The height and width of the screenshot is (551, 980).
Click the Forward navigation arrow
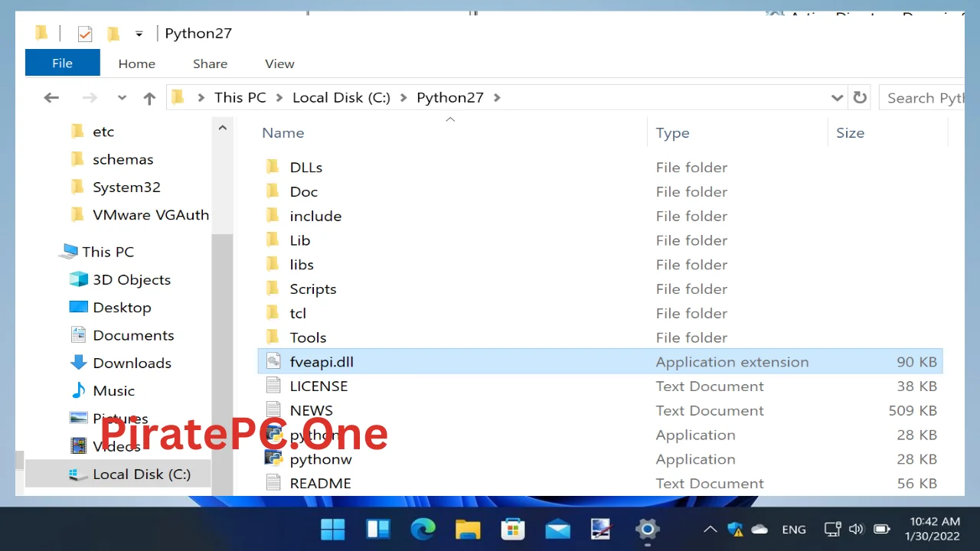click(90, 98)
